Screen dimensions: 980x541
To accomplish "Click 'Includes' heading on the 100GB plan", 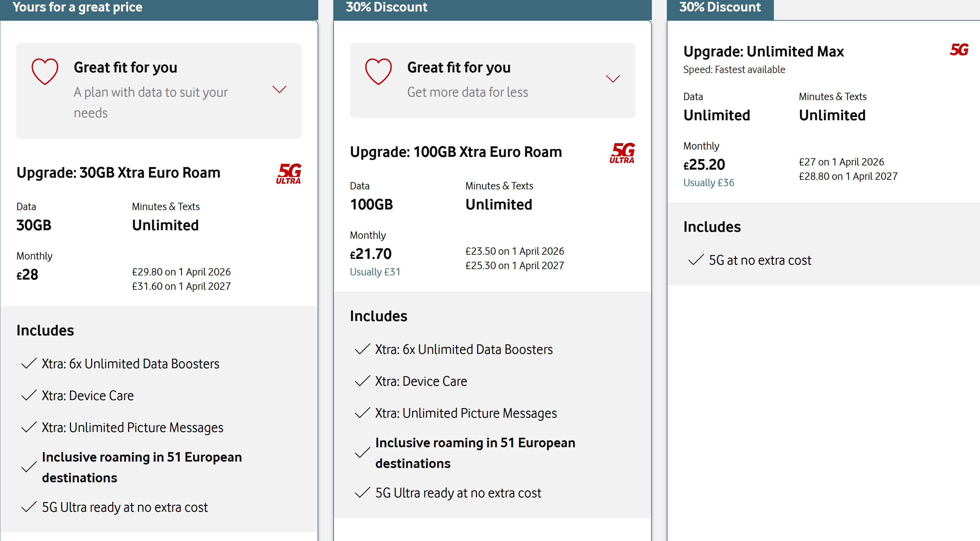I will [378, 316].
